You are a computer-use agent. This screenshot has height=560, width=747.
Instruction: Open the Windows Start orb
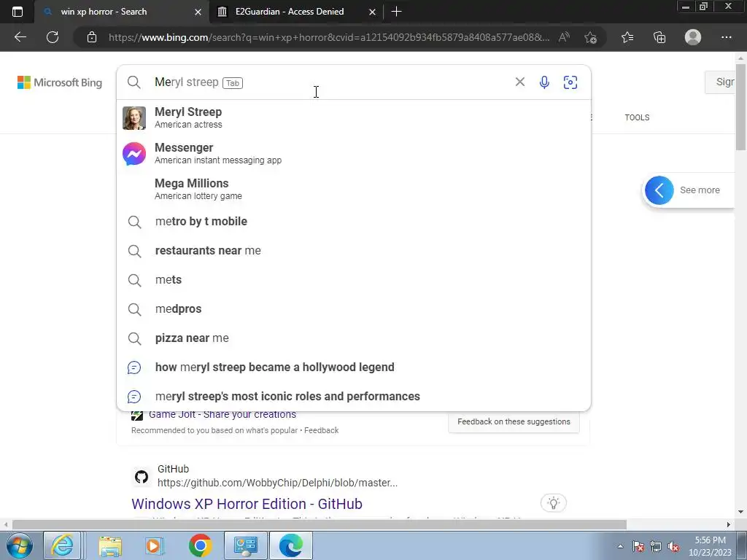(20, 545)
